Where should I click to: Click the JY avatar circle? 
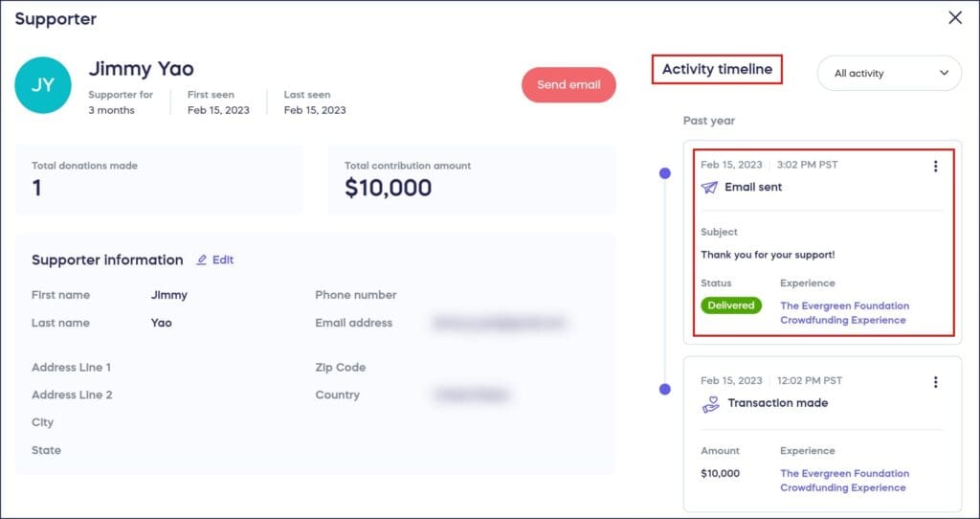click(43, 85)
